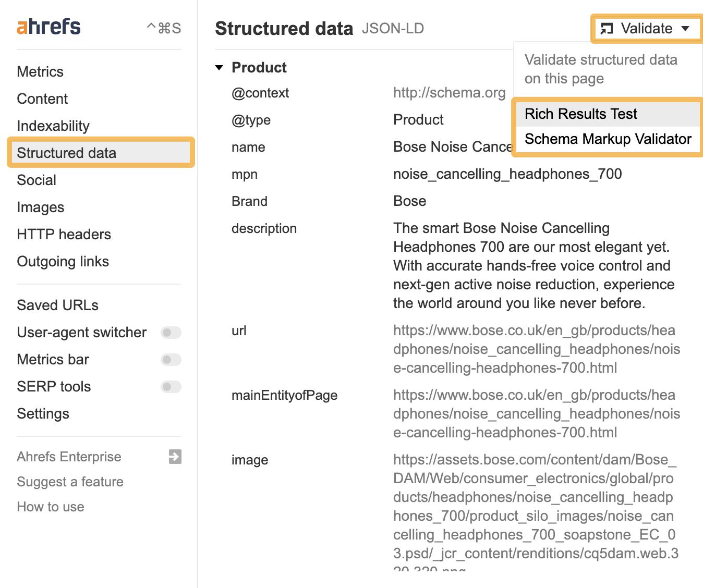
Task: View Outgoing links
Action: pyautogui.click(x=63, y=261)
